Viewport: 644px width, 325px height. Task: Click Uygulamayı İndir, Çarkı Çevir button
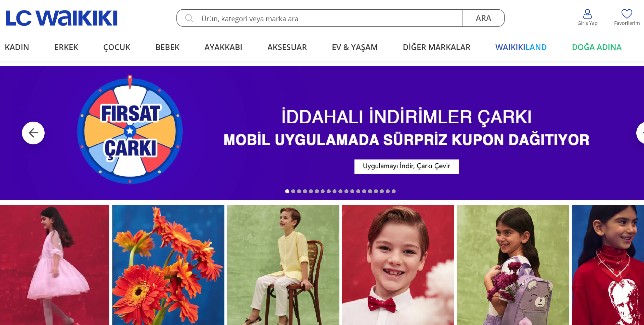407,167
